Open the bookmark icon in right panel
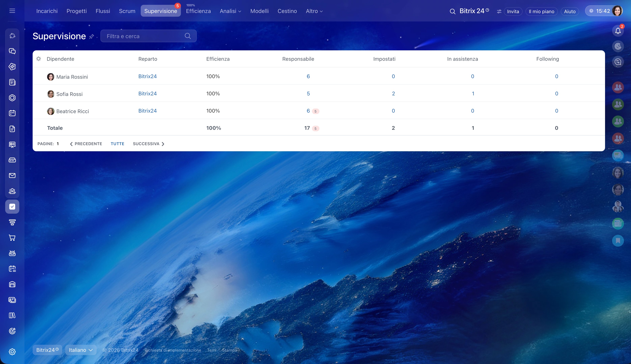631x364 pixels. [618, 241]
